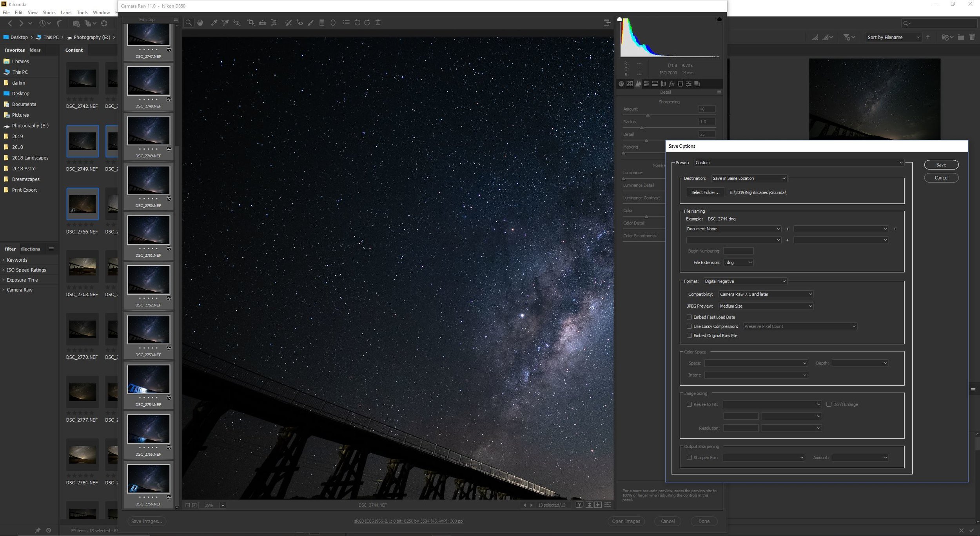Viewport: 980px width, 536px height.
Task: Open the Basic panel aperture icon
Action: tap(621, 83)
